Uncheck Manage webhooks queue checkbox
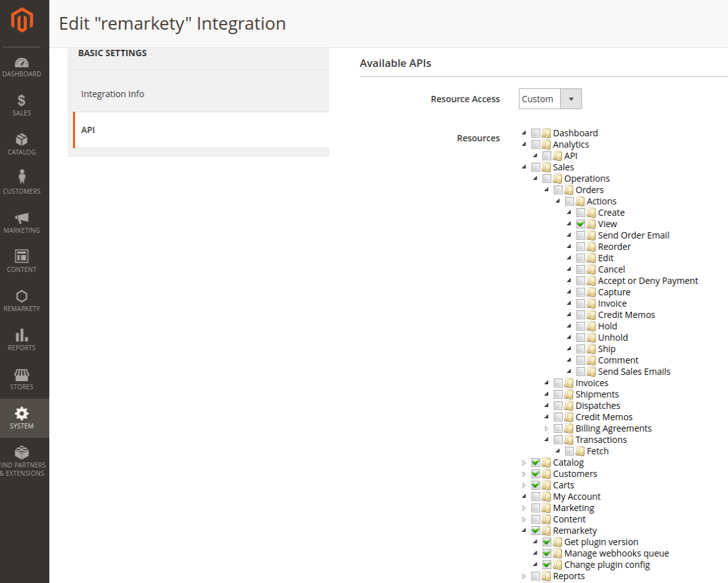This screenshot has height=583, width=728. [x=546, y=553]
